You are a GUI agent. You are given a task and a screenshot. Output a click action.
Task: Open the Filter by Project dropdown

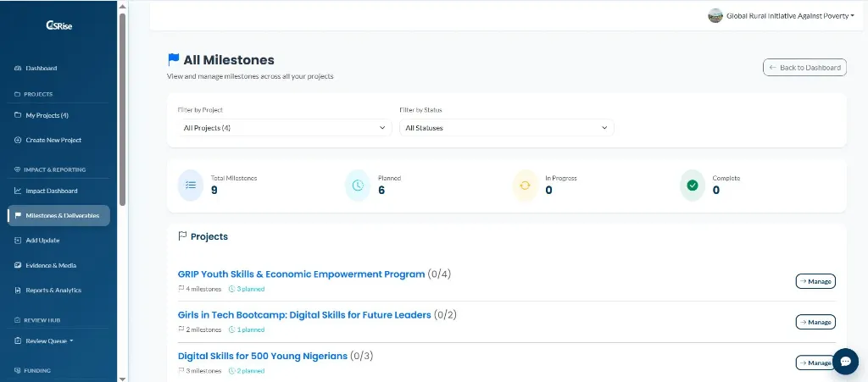pyautogui.click(x=284, y=128)
